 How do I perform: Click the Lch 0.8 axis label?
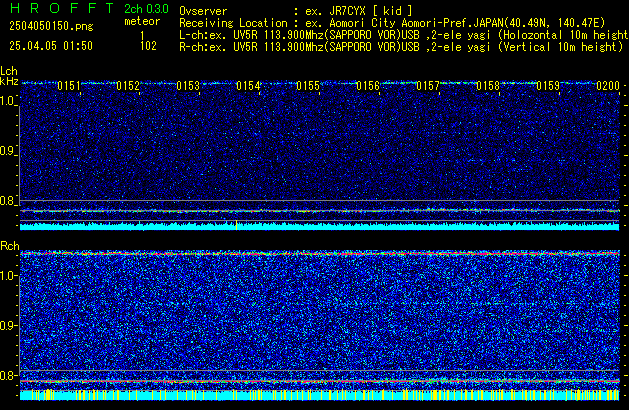click(x=8, y=201)
